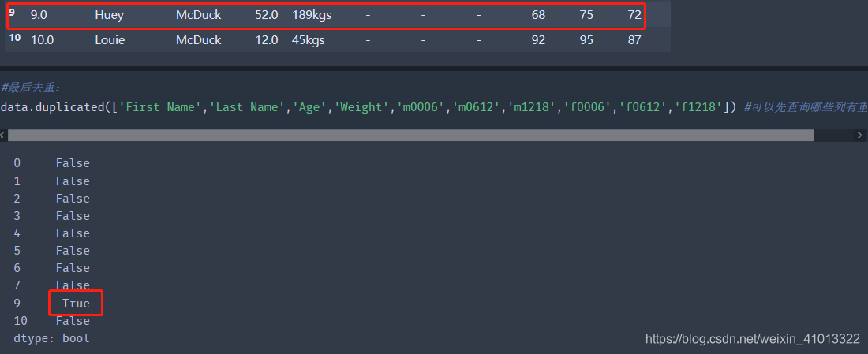Click the value '72' in Huey row
Image resolution: width=868 pixels, height=354 pixels.
point(634,15)
